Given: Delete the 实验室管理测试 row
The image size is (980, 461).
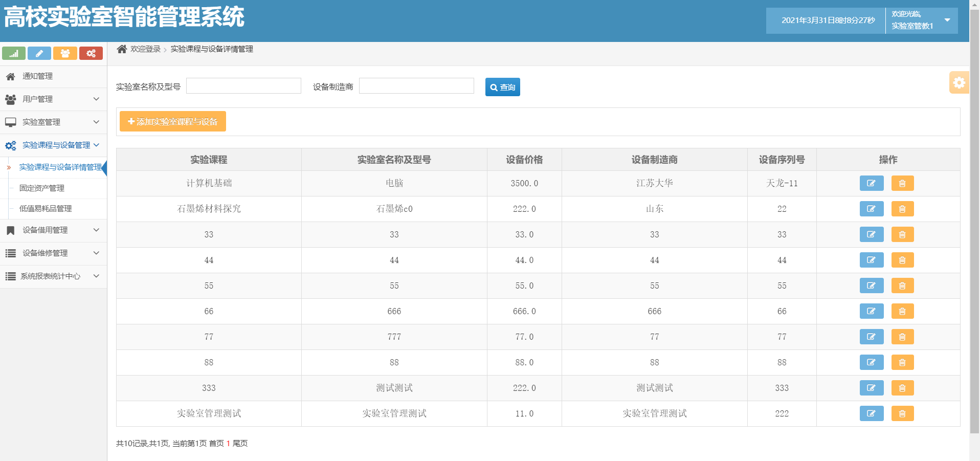Looking at the screenshot, I should (x=902, y=413).
